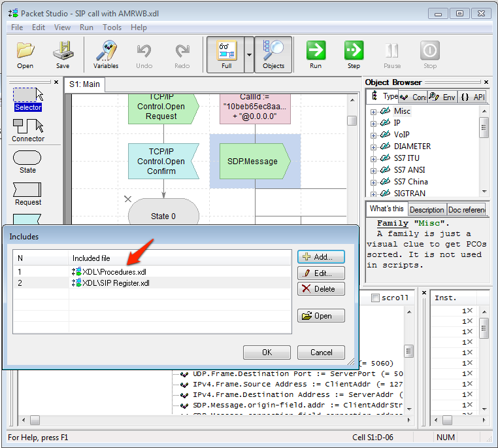
Task: Expand the SIGTRAN family node
Action: (x=374, y=194)
